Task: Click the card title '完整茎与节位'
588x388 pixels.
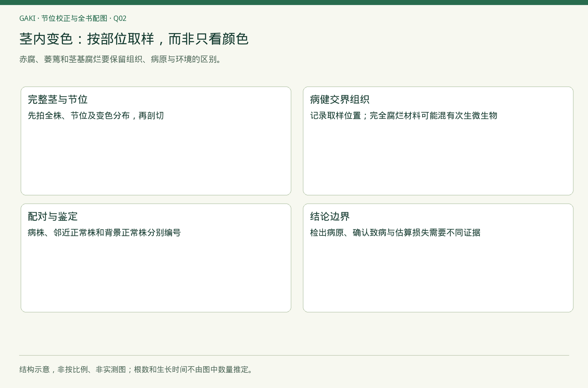Action: (x=58, y=100)
